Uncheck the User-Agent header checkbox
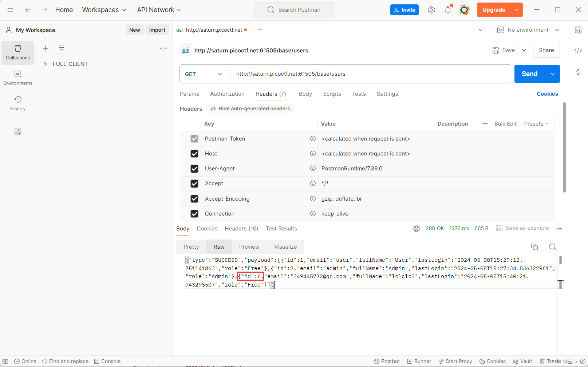Image resolution: width=588 pixels, height=367 pixels. 194,169
